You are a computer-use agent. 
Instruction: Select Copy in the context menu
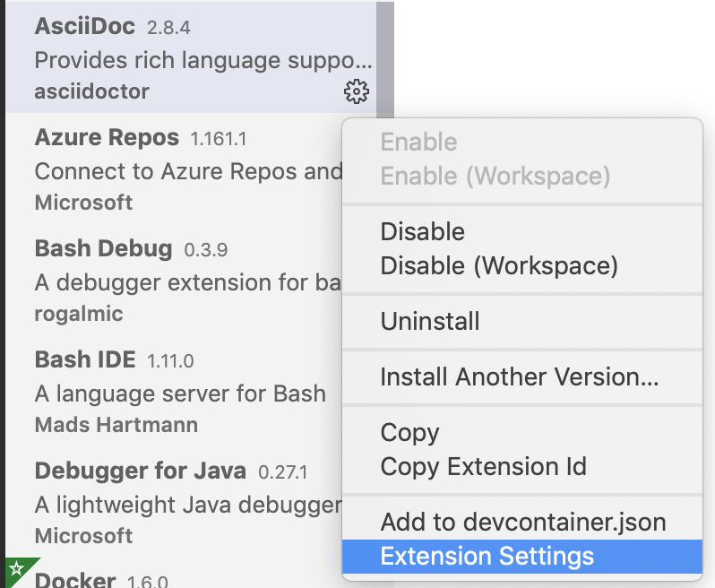click(409, 432)
